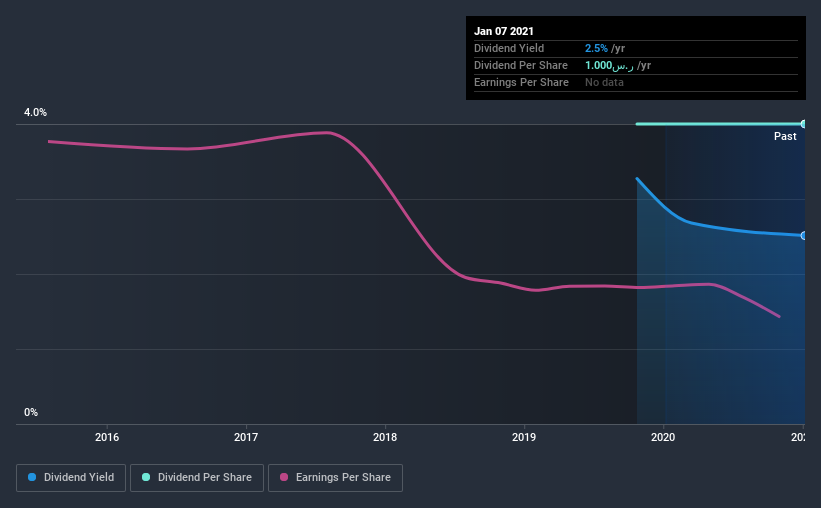The height and width of the screenshot is (508, 821).
Task: Click the Jan 07 2021 tooltip date
Action: (504, 31)
